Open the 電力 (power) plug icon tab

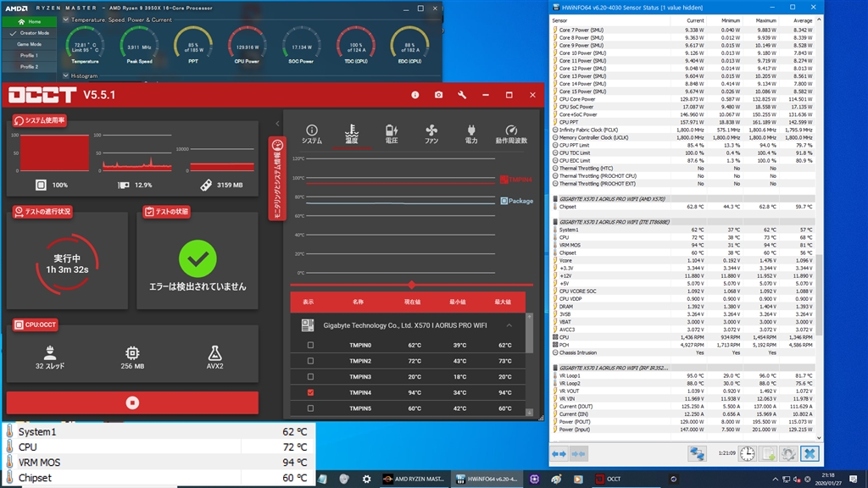[x=471, y=134]
